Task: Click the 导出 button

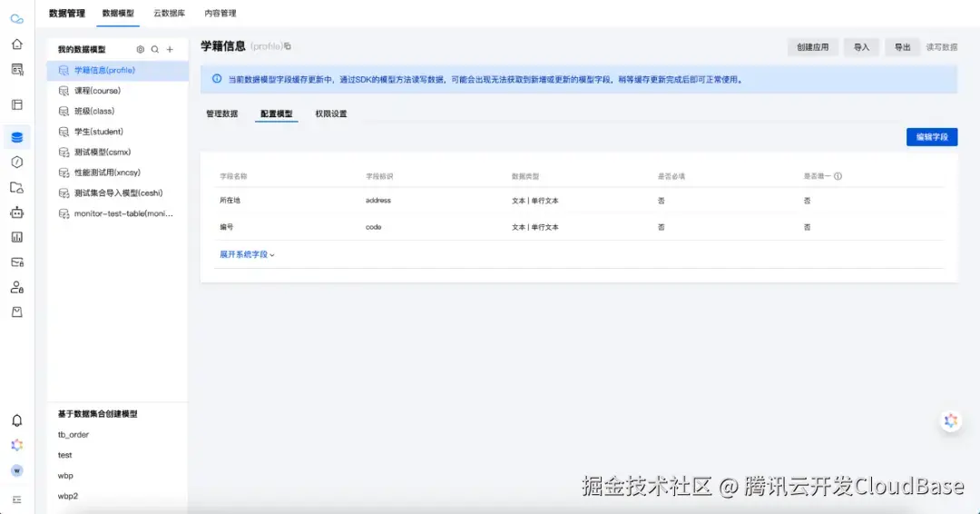Action: [x=902, y=47]
